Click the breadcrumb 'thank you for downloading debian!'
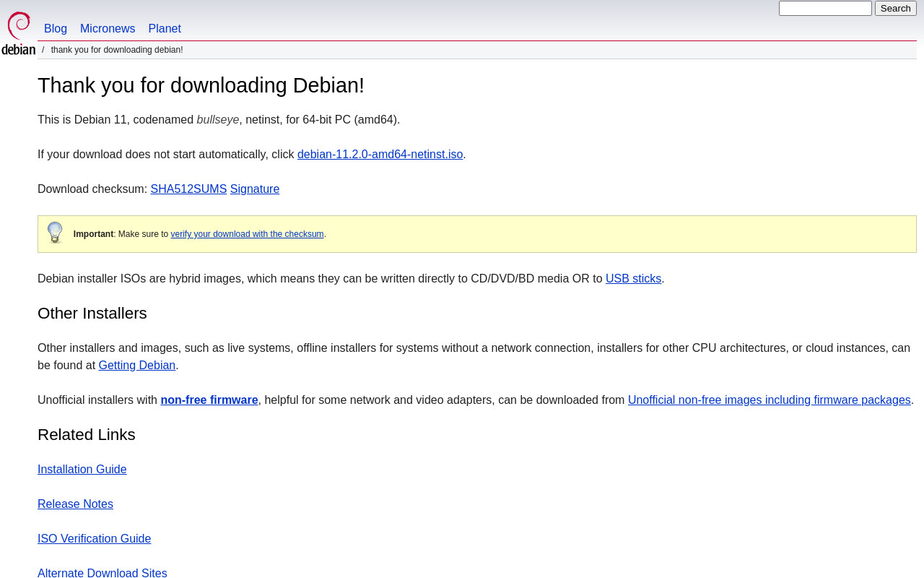Image resolution: width=924 pixels, height=578 pixels. pos(117,50)
